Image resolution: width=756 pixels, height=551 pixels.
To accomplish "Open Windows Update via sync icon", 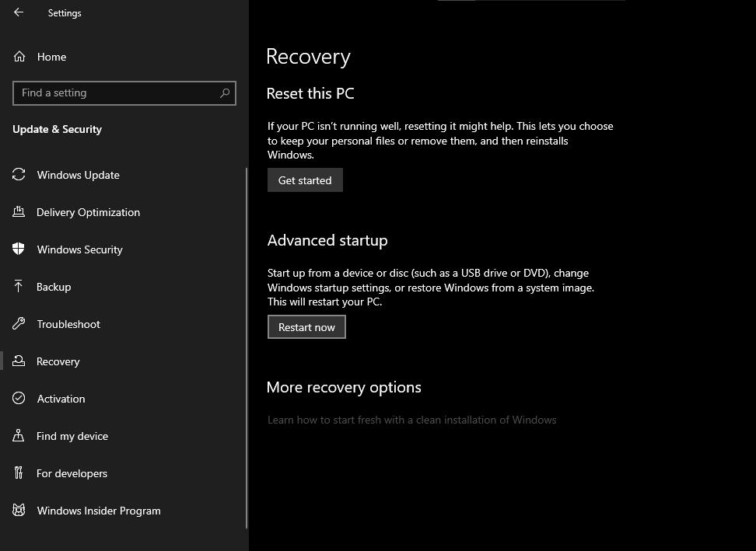I will pyautogui.click(x=19, y=174).
